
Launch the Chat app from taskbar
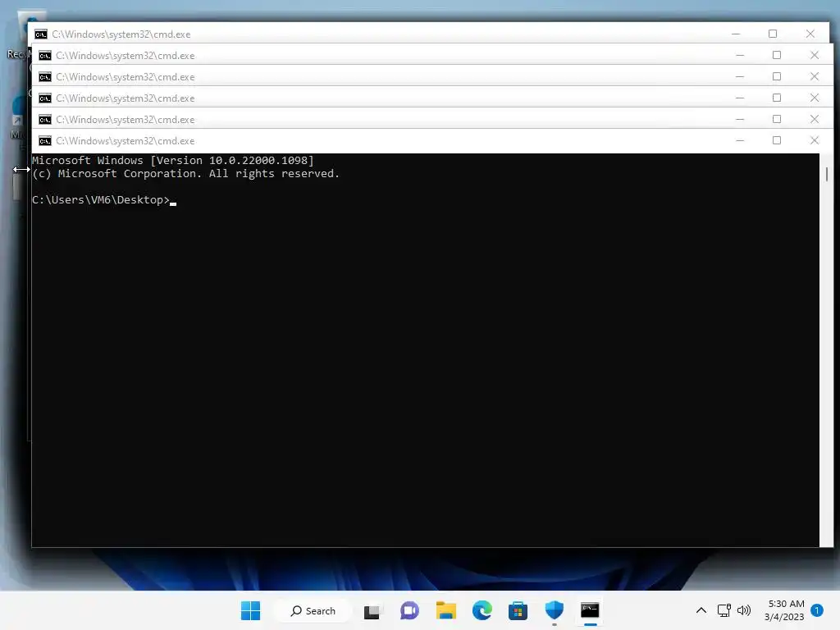[410, 610]
